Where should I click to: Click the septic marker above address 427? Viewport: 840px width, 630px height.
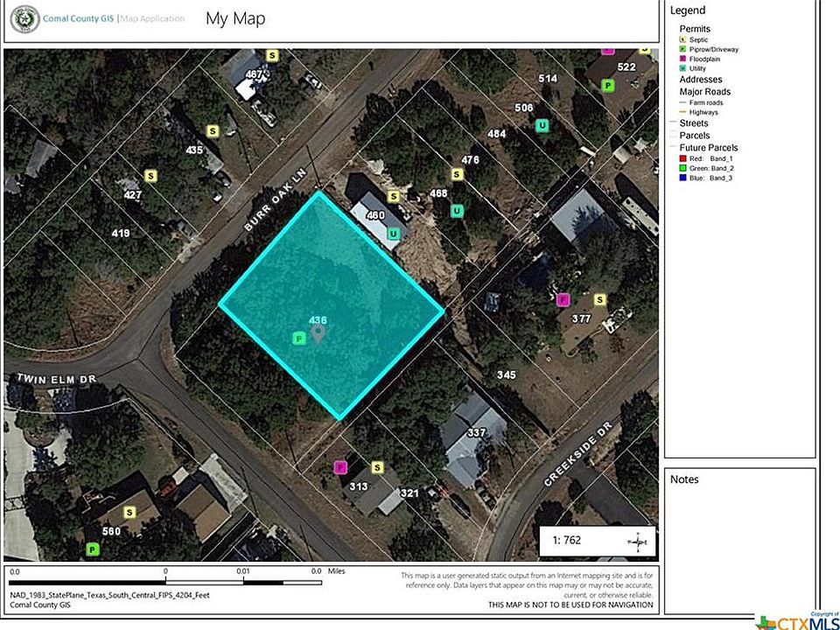pyautogui.click(x=151, y=176)
